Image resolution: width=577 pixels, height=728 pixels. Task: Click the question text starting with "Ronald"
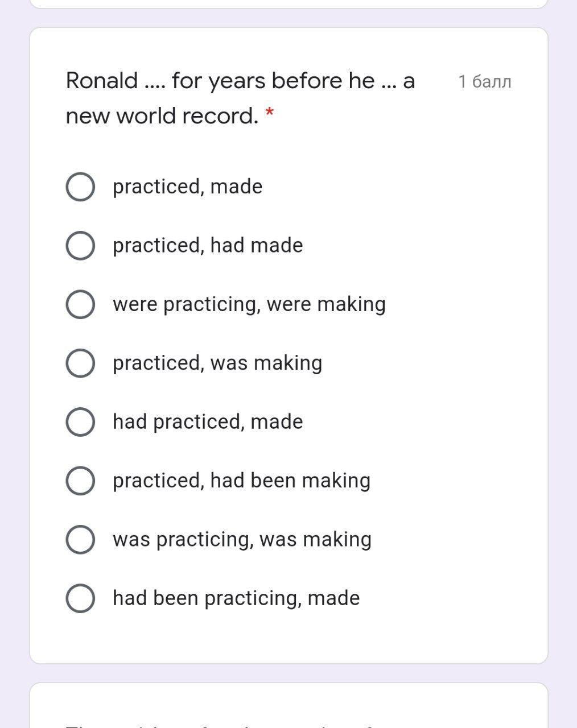pos(240,98)
